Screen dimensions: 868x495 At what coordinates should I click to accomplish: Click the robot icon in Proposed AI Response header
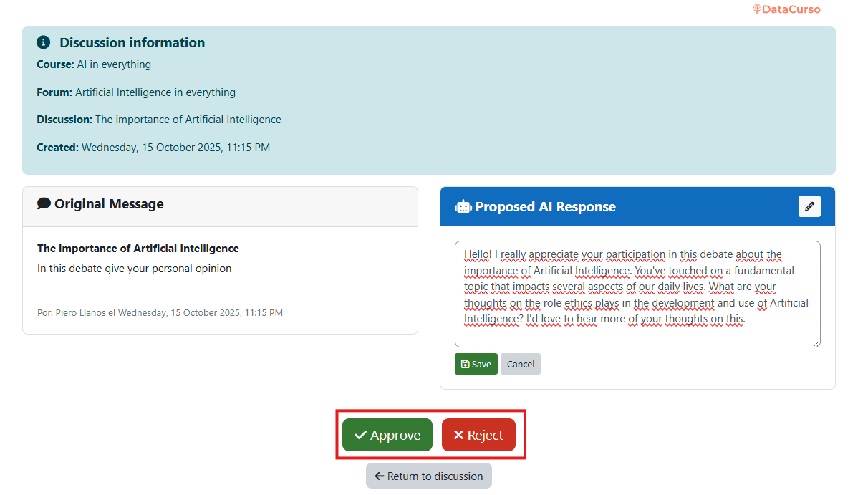[x=463, y=206]
